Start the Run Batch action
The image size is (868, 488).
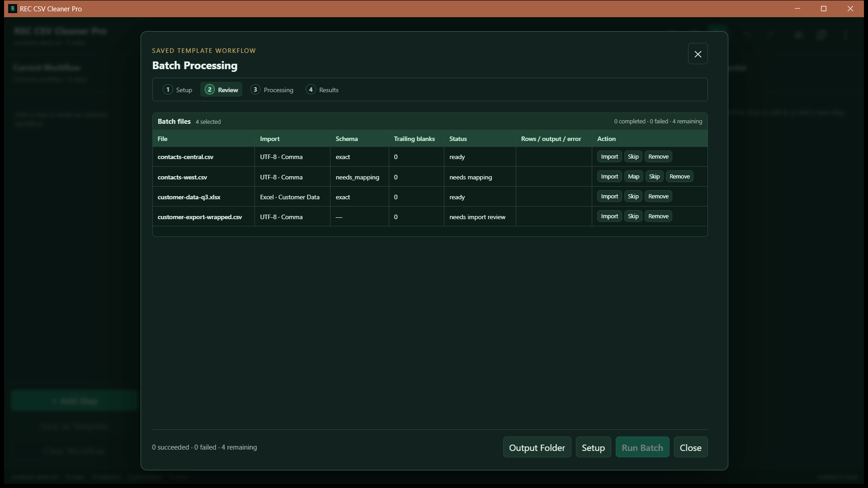click(x=642, y=447)
